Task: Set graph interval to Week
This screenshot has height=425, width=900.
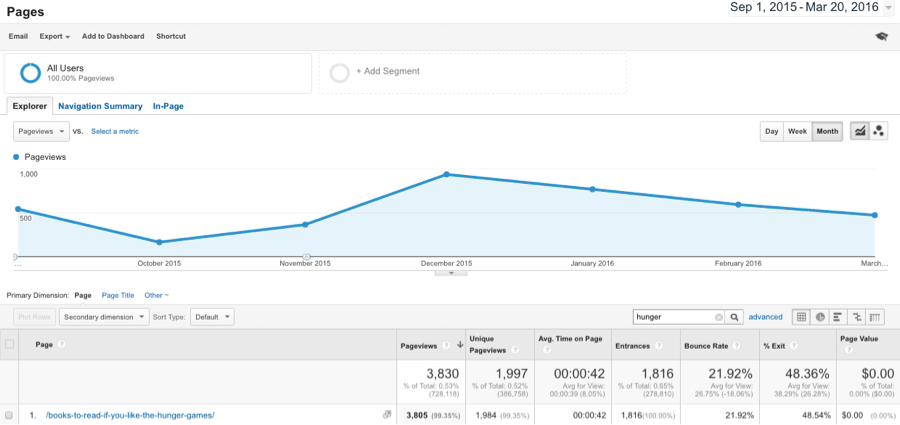Action: coord(797,132)
